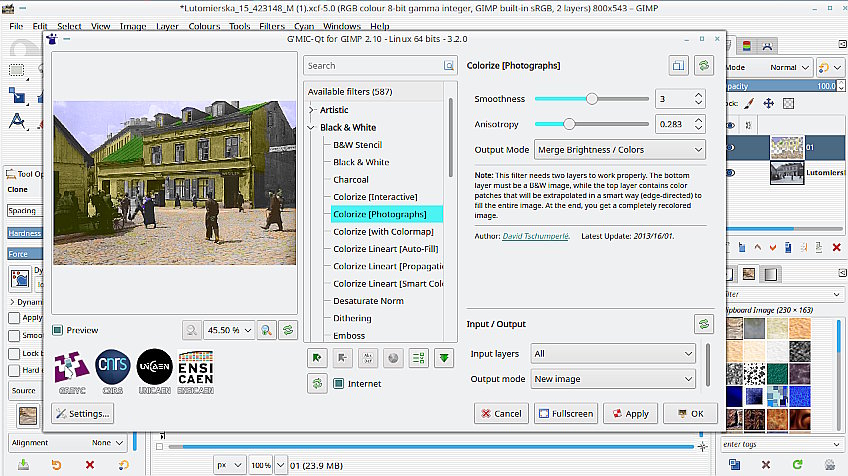Select Charcoal filter in Black & White list
The image size is (848, 476).
351,179
